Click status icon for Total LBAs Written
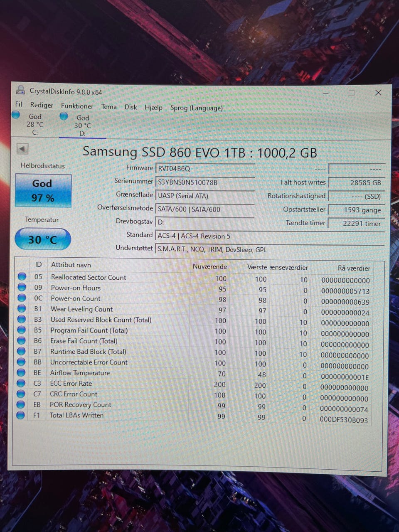399x532 pixels. coord(20,415)
